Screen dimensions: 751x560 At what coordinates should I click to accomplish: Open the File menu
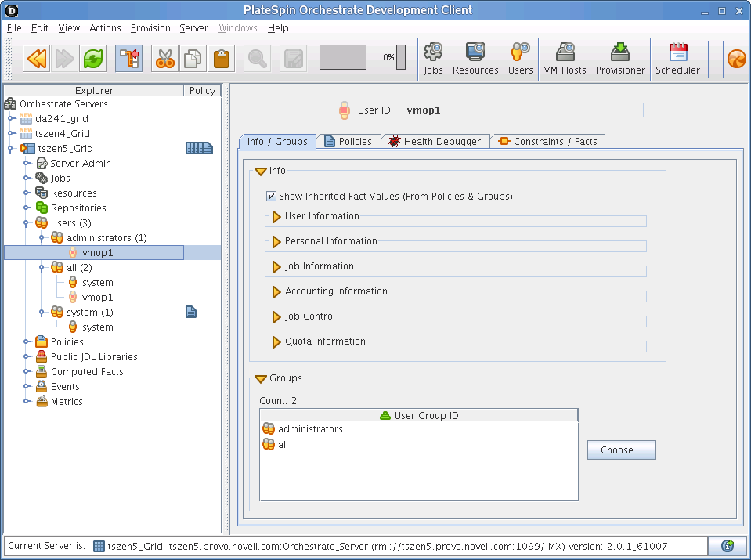(14, 27)
